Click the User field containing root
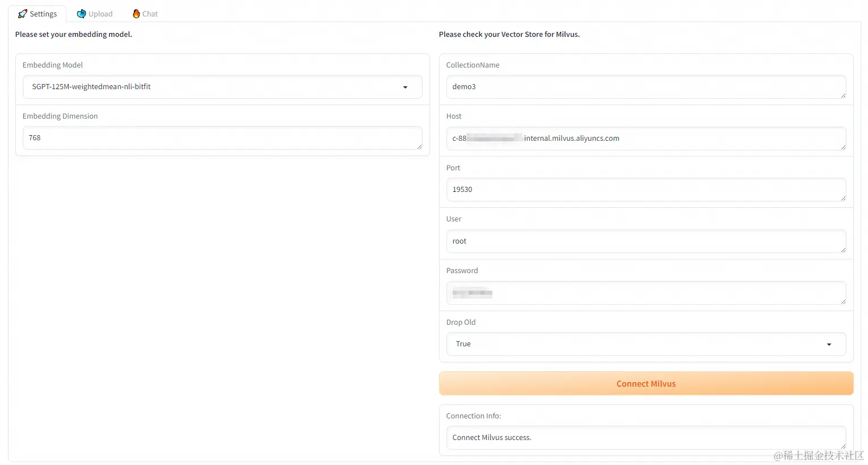The height and width of the screenshot is (465, 868). [646, 241]
